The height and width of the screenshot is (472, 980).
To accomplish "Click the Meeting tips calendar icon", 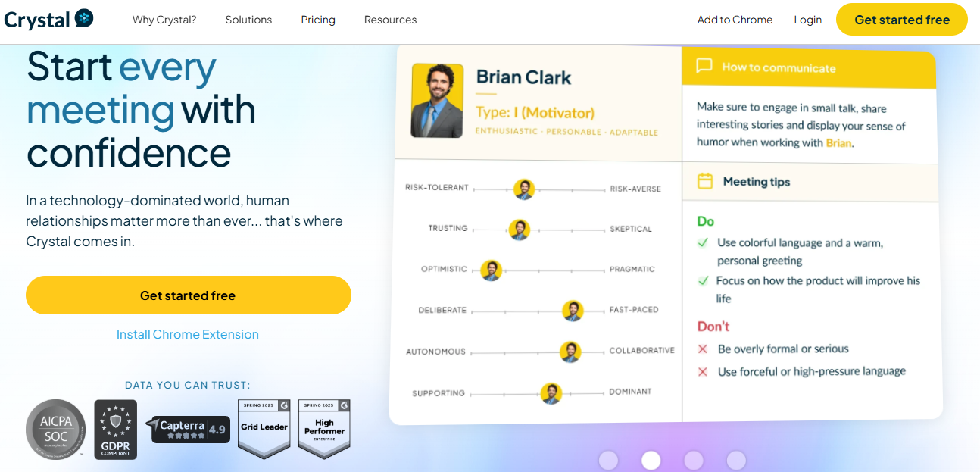I will click(705, 181).
